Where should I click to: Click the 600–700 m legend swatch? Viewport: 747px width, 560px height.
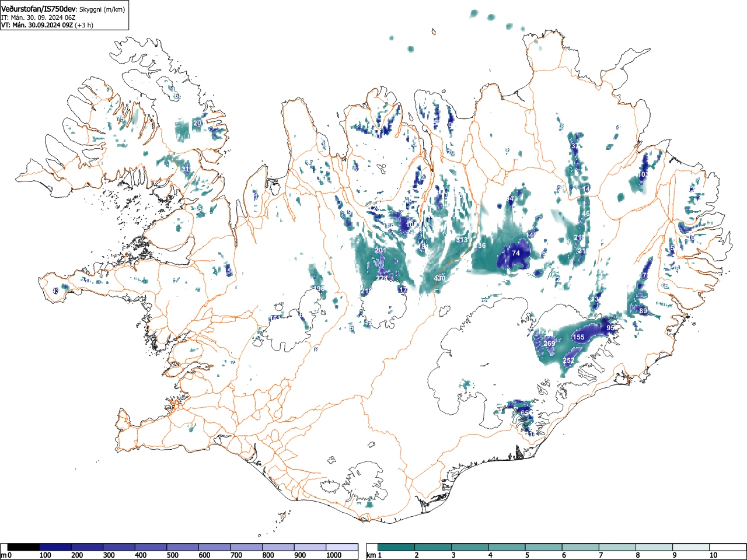tap(215, 547)
